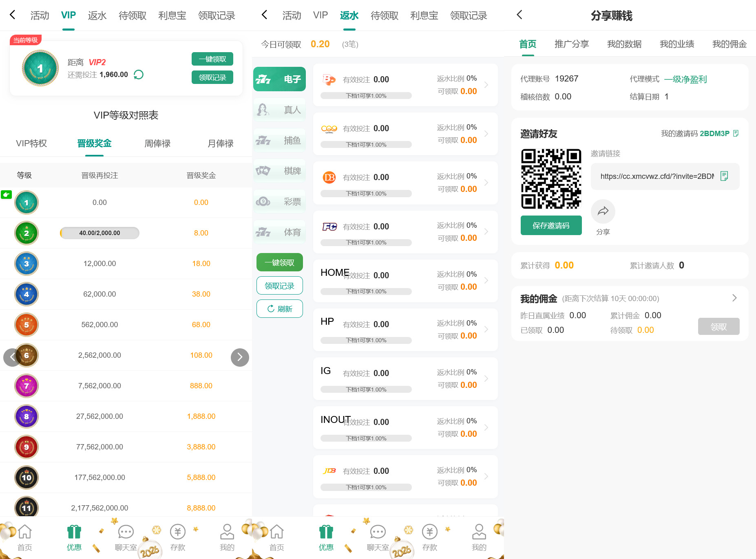Tap the refresh icon next to VIP2 progress
Viewport: 756px width, 559px height.
pyautogui.click(x=138, y=75)
